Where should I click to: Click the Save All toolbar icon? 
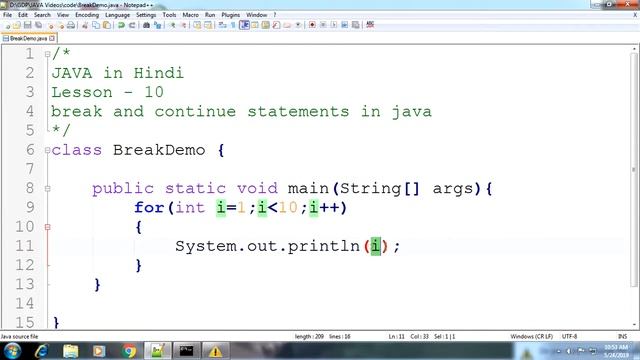tap(38, 25)
